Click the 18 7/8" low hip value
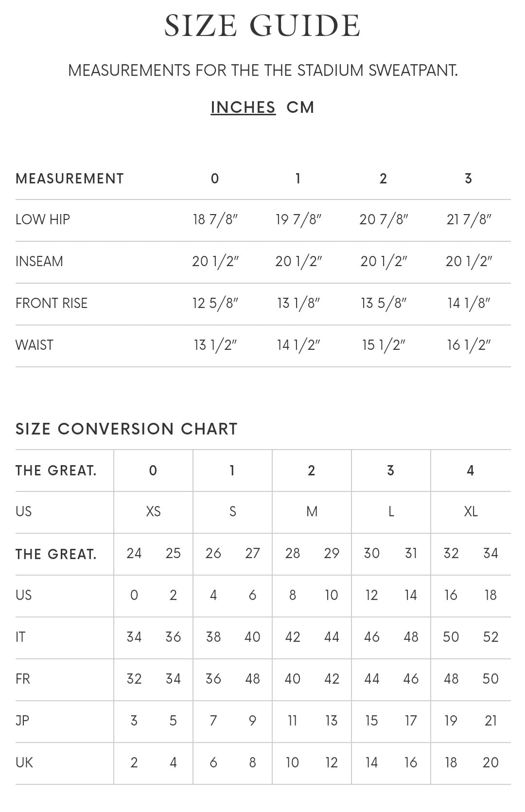525x812 pixels. 215,219
